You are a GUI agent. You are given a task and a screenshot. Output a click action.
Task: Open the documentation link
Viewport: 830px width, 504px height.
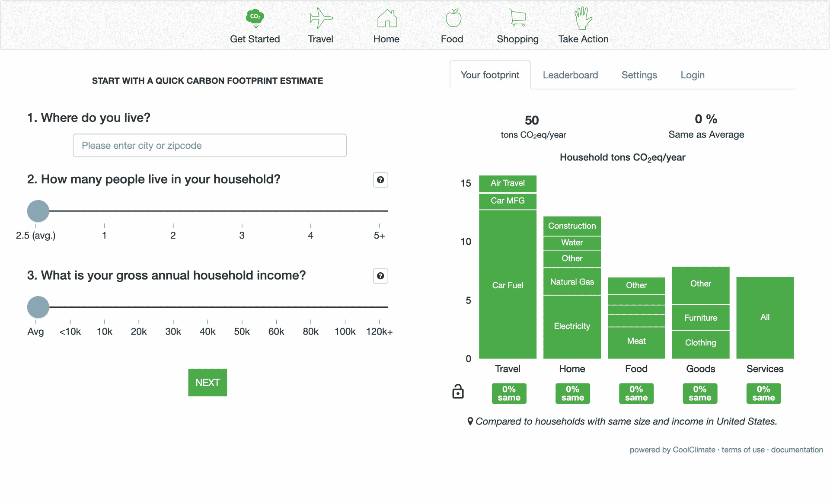point(797,450)
